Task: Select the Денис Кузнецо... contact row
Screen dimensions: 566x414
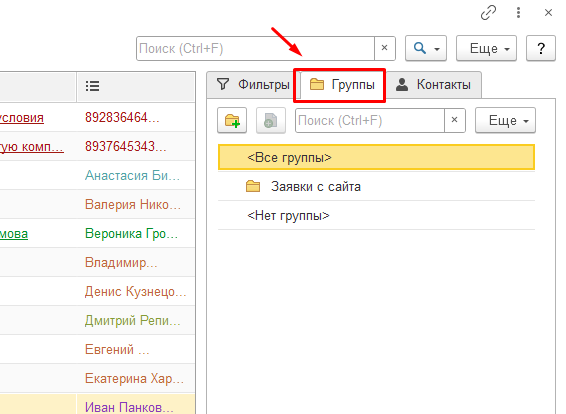Action: coord(97,291)
